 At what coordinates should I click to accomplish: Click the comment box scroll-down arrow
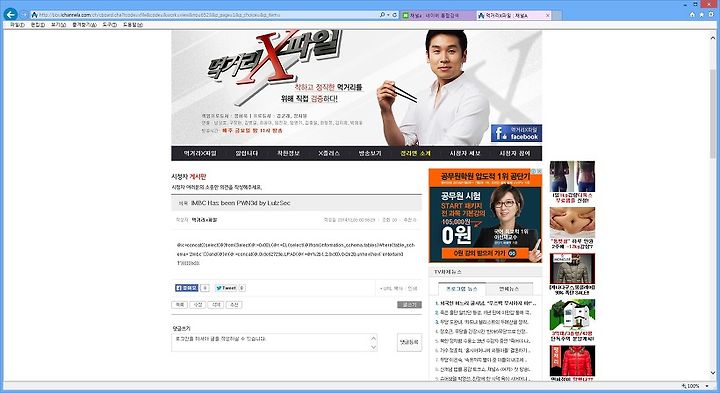click(x=373, y=347)
